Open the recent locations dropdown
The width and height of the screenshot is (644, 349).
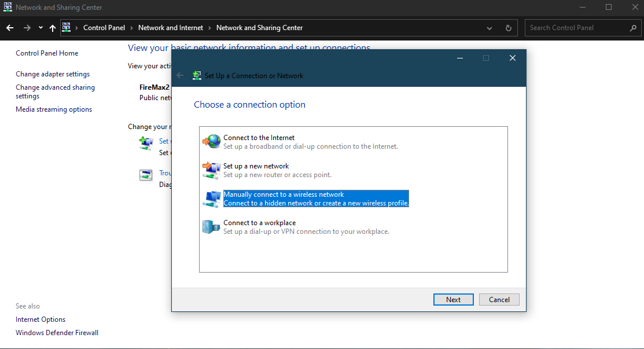coord(40,28)
